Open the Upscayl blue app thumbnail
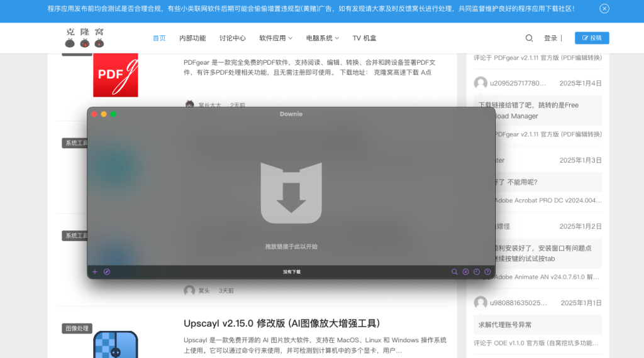644x358 pixels. coord(116,344)
